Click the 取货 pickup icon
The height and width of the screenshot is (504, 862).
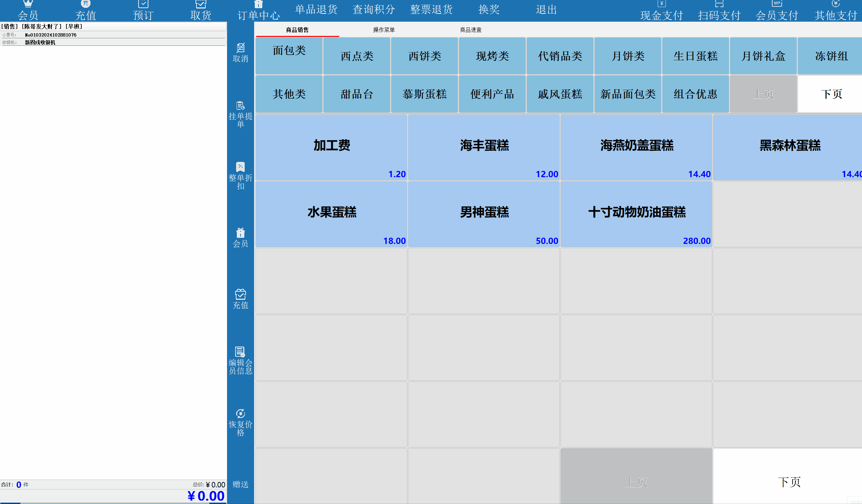pyautogui.click(x=201, y=4)
